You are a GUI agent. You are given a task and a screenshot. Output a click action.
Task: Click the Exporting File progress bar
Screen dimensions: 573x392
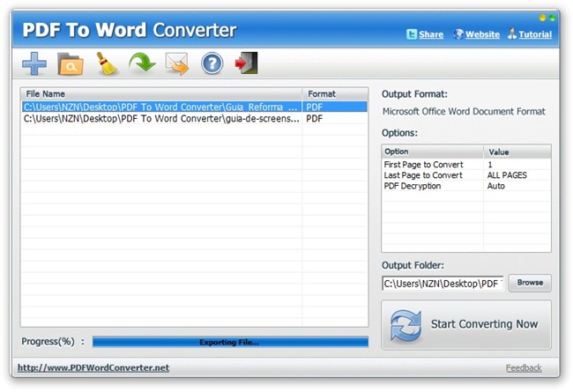(230, 343)
